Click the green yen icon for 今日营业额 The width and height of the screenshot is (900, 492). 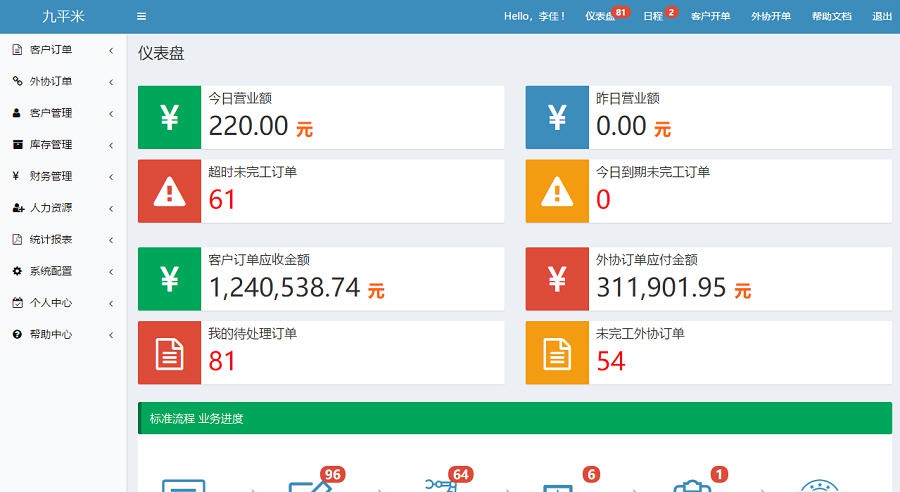tap(169, 117)
